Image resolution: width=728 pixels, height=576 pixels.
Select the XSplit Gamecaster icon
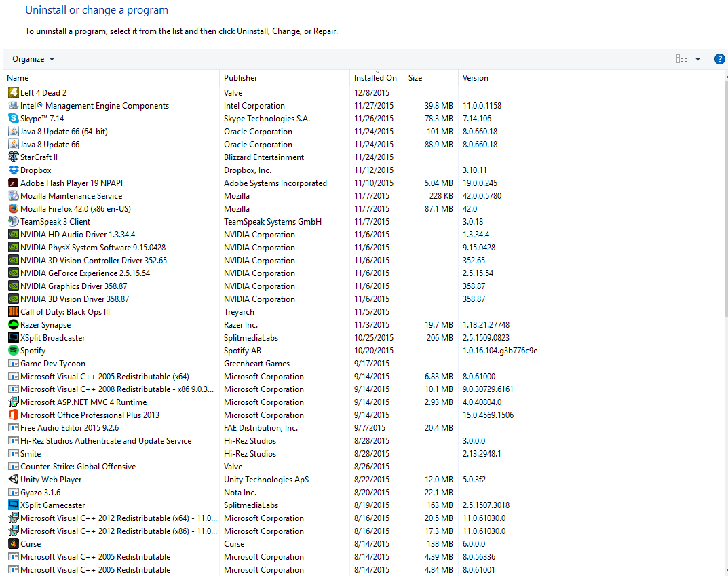pyautogui.click(x=14, y=505)
